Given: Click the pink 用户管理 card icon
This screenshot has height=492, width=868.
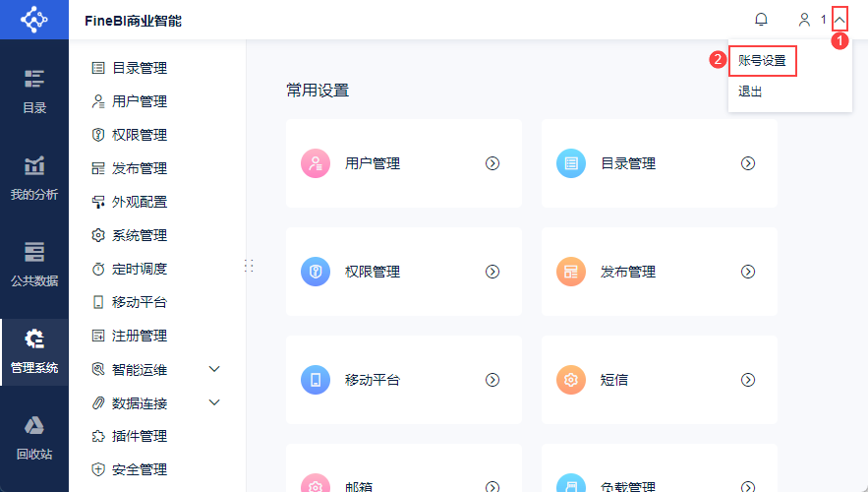Looking at the screenshot, I should [316, 163].
